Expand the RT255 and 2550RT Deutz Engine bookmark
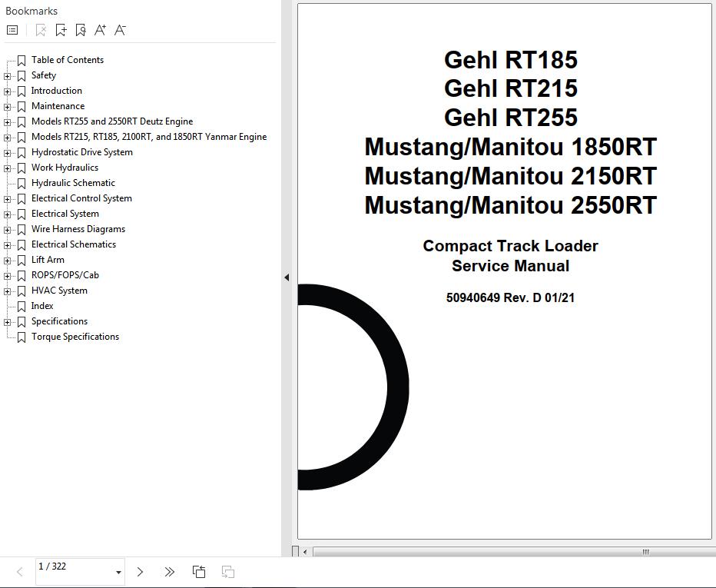 click(8, 122)
